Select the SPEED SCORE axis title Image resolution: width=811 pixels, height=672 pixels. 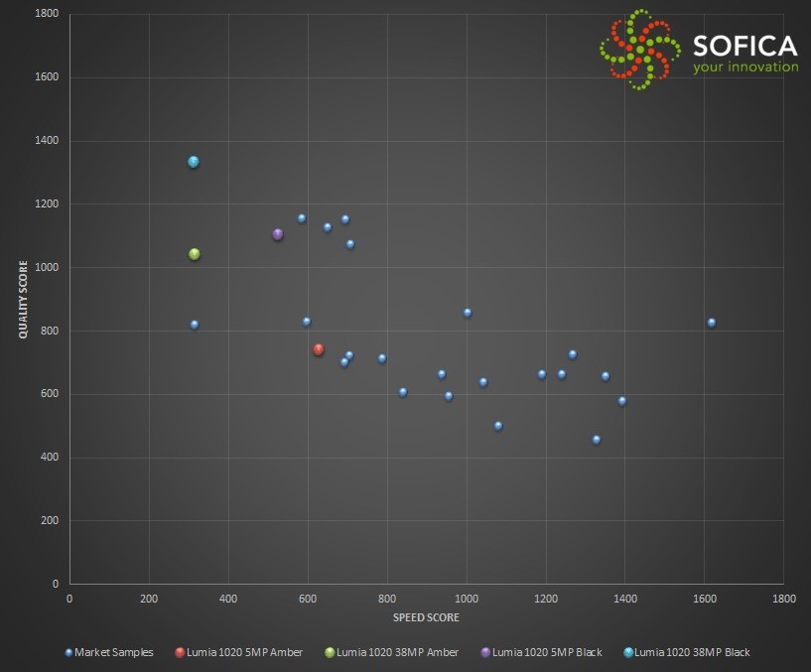426,617
